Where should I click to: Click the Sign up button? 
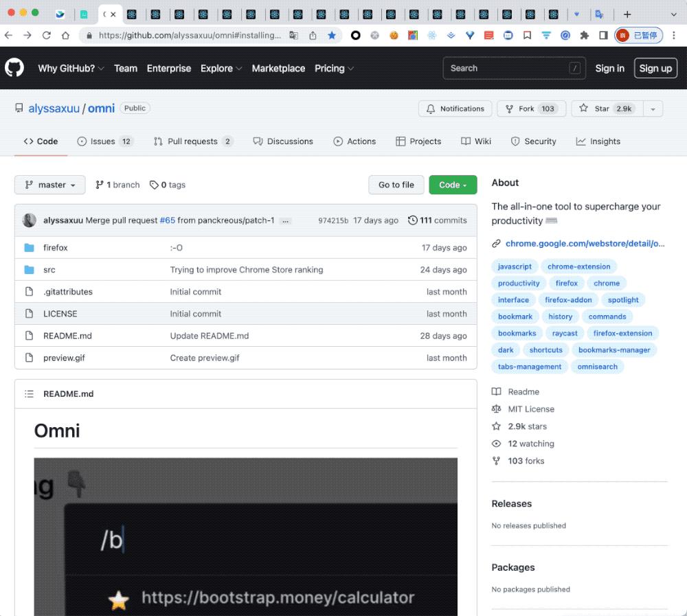pos(655,69)
